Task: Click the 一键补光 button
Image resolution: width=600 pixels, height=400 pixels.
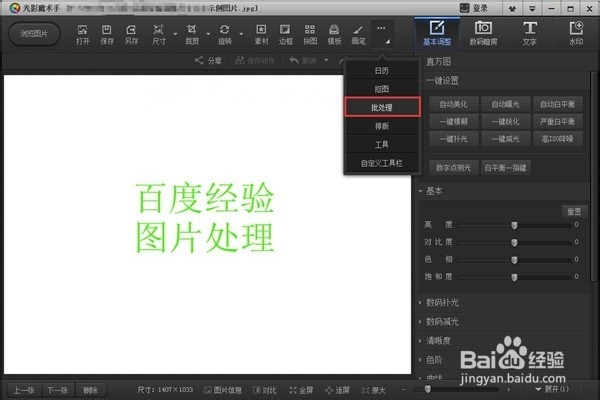Action: [453, 139]
